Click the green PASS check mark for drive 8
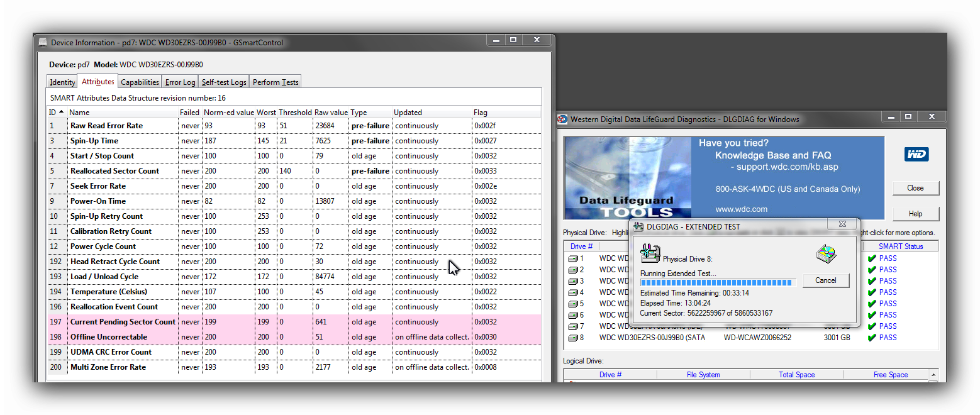 coord(872,338)
